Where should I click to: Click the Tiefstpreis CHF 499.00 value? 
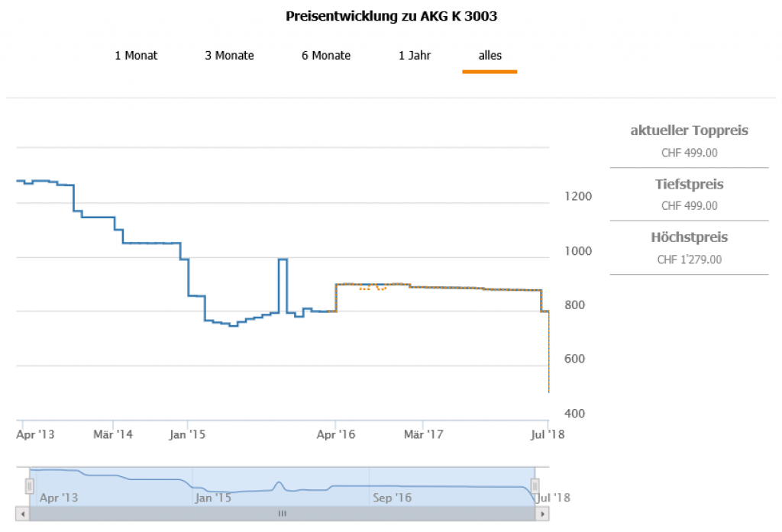coord(689,205)
